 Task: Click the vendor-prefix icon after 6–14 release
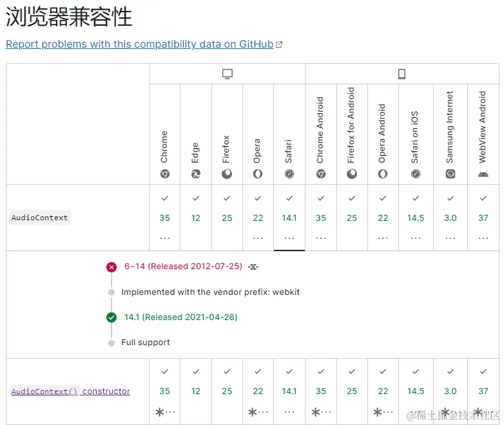point(253,267)
